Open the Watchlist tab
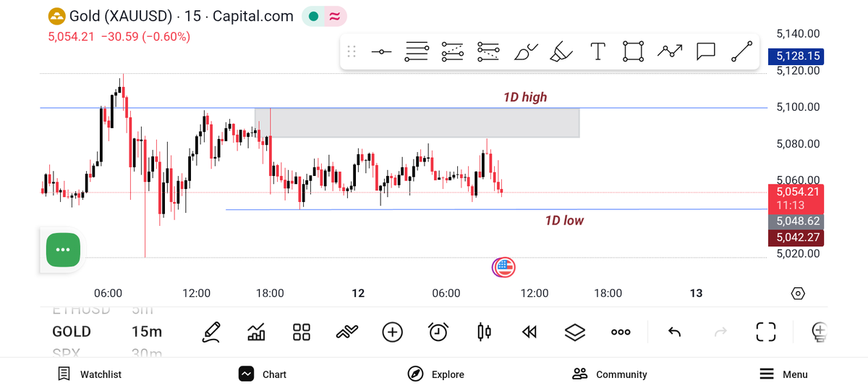This screenshot has height=391, width=868. point(90,374)
